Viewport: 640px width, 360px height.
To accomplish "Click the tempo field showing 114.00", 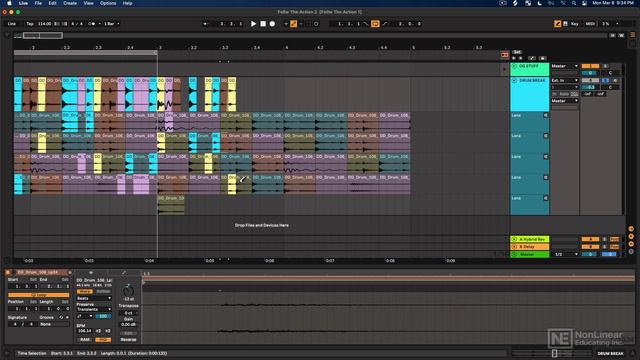I will (44, 24).
